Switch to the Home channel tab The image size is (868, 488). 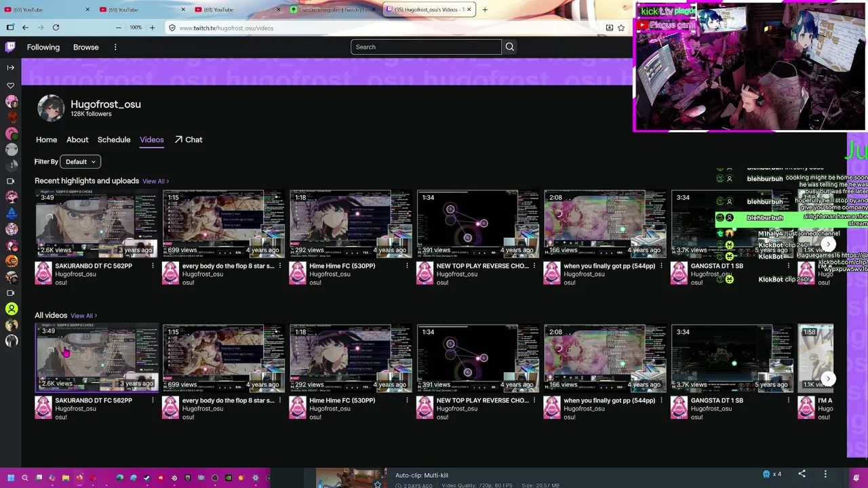click(x=46, y=140)
